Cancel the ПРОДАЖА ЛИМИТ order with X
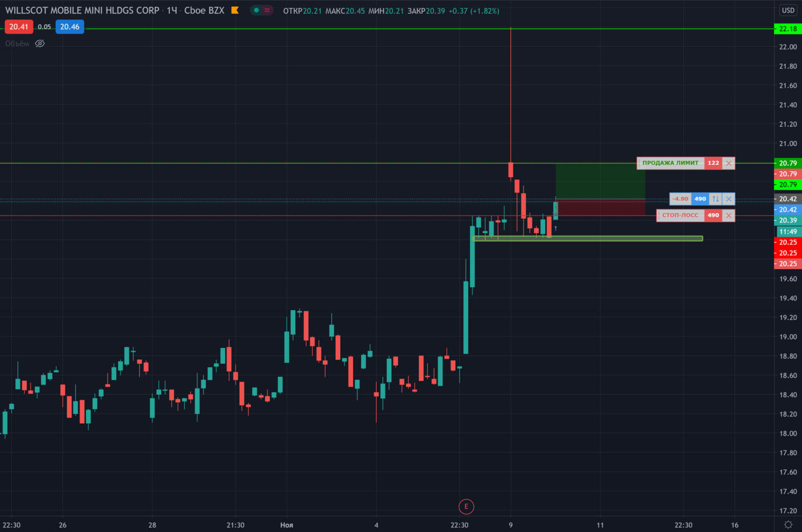 pyautogui.click(x=729, y=163)
